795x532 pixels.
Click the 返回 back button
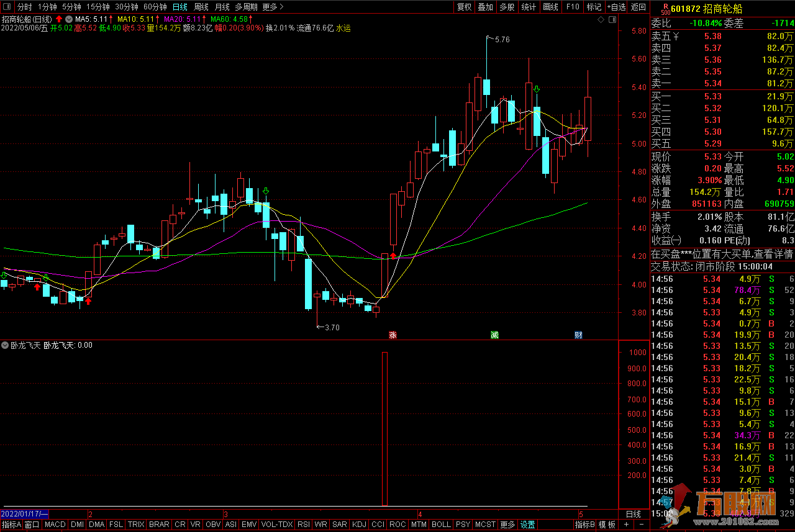tap(638, 7)
